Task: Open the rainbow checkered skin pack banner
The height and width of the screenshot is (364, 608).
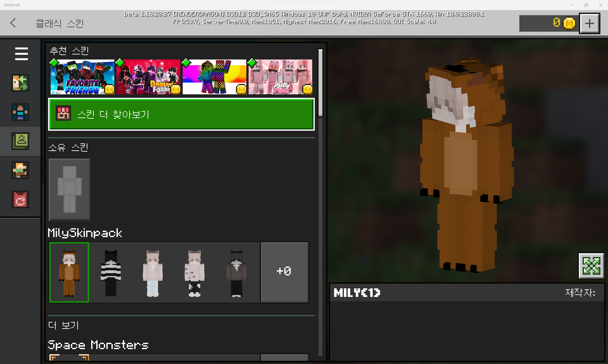Action: tap(214, 77)
